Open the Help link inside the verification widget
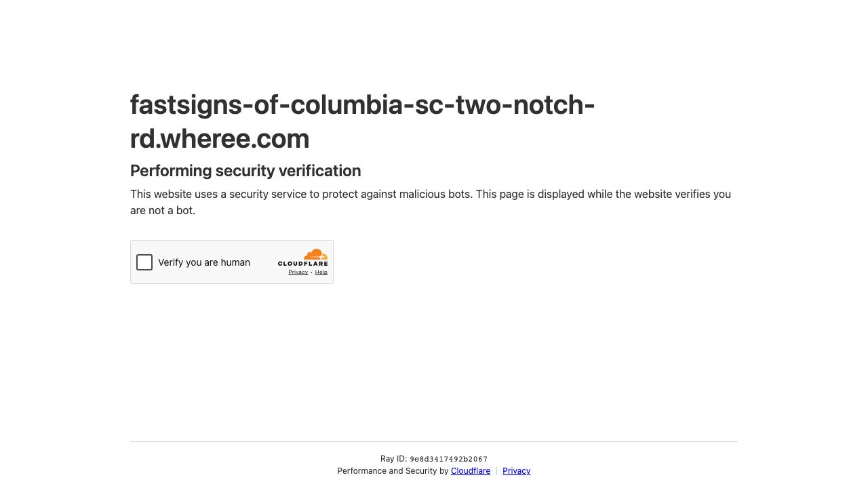This screenshot has width=868, height=488. tap(321, 272)
